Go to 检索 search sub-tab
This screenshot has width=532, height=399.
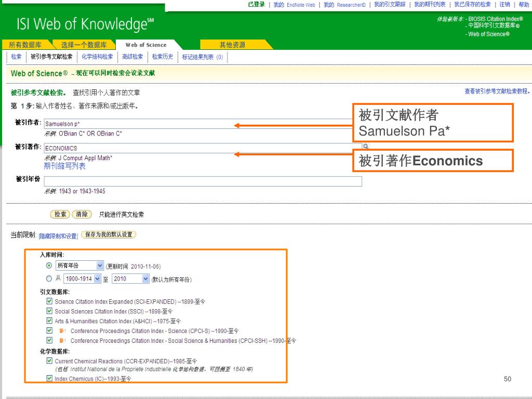coord(16,57)
